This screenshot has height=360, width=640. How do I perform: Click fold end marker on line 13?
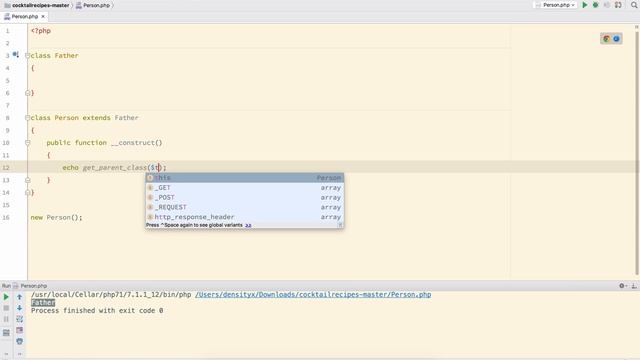coord(27,180)
